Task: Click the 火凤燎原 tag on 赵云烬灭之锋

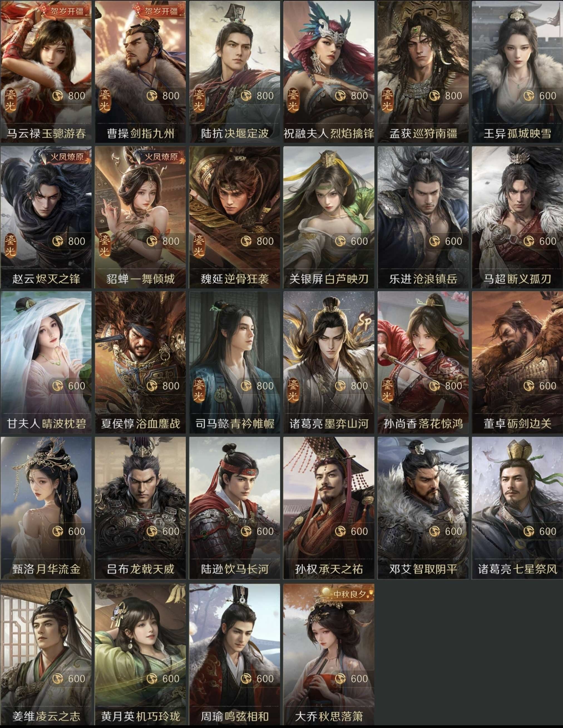Action: pos(67,156)
